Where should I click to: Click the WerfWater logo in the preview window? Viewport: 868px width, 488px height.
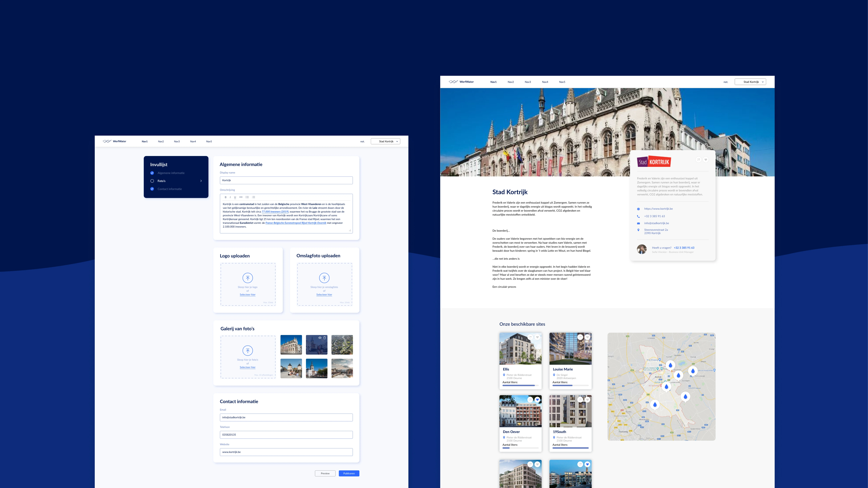tap(461, 82)
